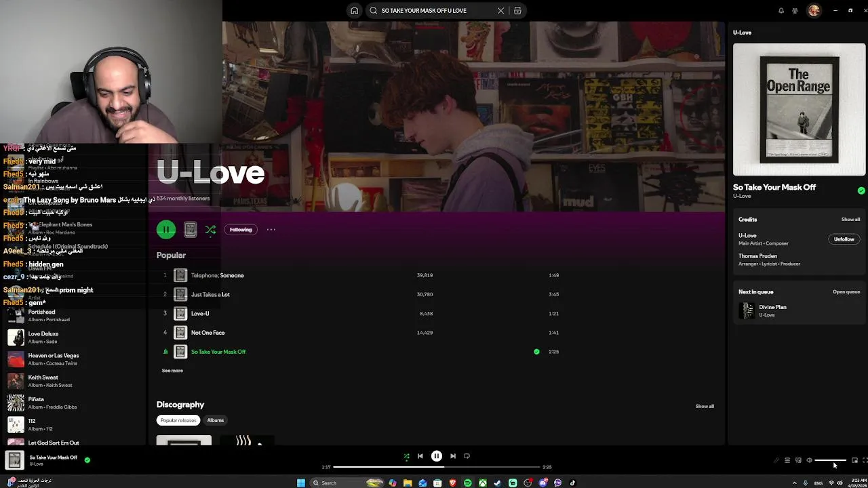Toggle saved checkmark in bottom player bar
Screen dimensions: 868x488
tap(87, 460)
